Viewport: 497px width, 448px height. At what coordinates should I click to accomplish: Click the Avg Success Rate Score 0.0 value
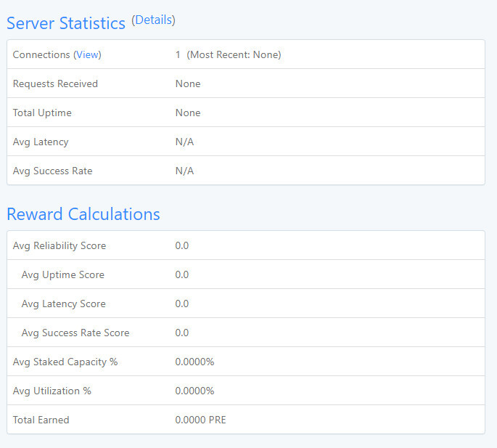pyautogui.click(x=182, y=333)
